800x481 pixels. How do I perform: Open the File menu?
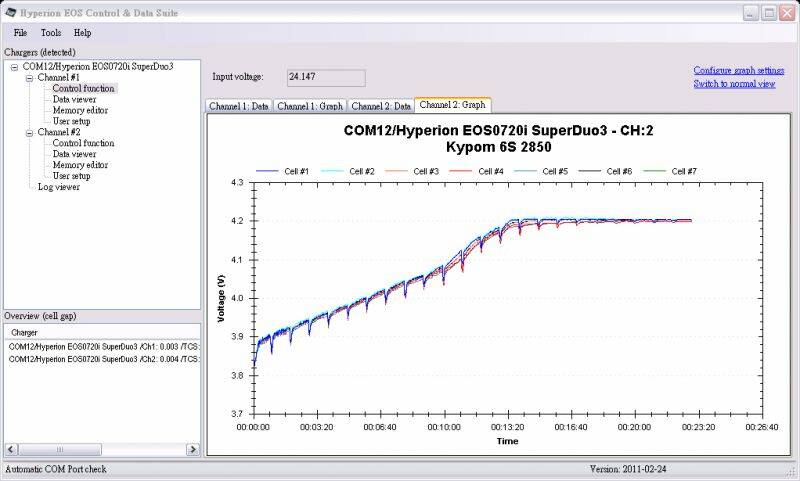coord(20,33)
